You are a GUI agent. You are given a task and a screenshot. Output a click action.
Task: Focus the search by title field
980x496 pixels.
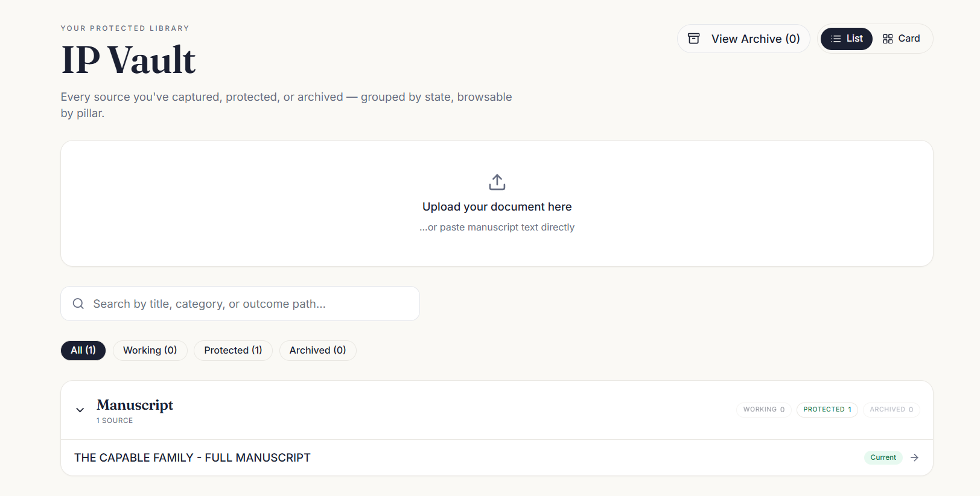click(240, 304)
